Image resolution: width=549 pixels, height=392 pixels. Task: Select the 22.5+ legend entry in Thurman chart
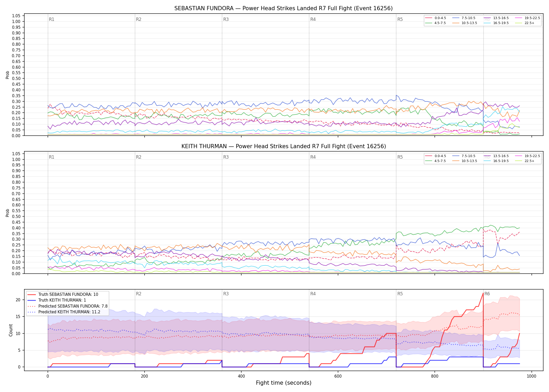525,161
